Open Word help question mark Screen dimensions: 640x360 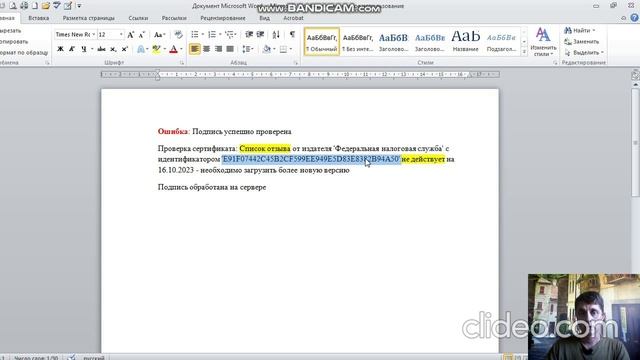(635, 18)
